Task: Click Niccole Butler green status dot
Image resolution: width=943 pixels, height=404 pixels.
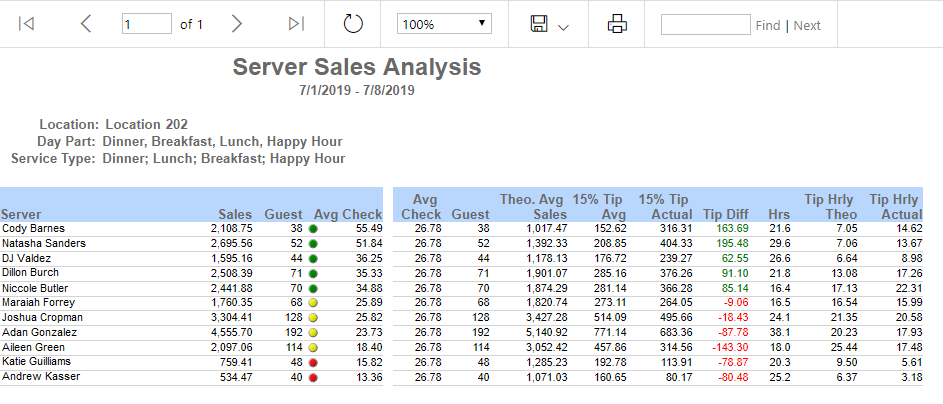Action: pyautogui.click(x=313, y=289)
